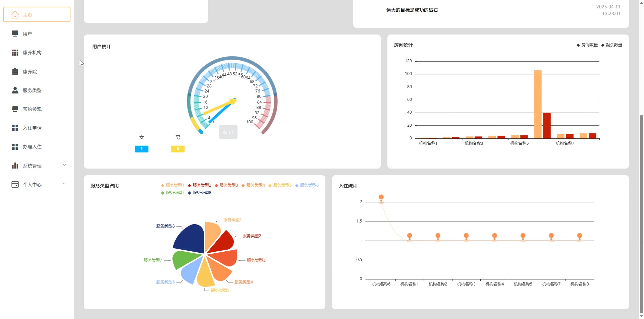Select the light-orange 服务类型1 pie slice
The image size is (644, 319).
tap(212, 235)
